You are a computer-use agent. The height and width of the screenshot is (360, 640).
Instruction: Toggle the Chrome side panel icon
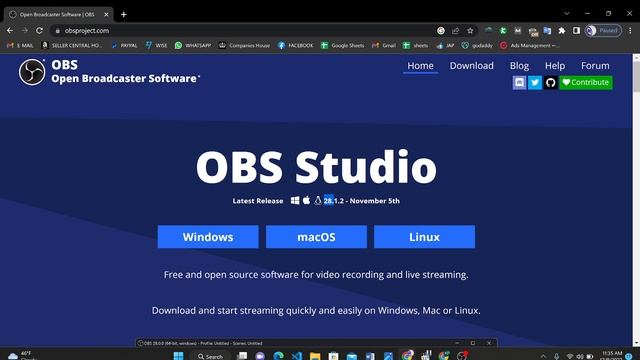tap(576, 31)
